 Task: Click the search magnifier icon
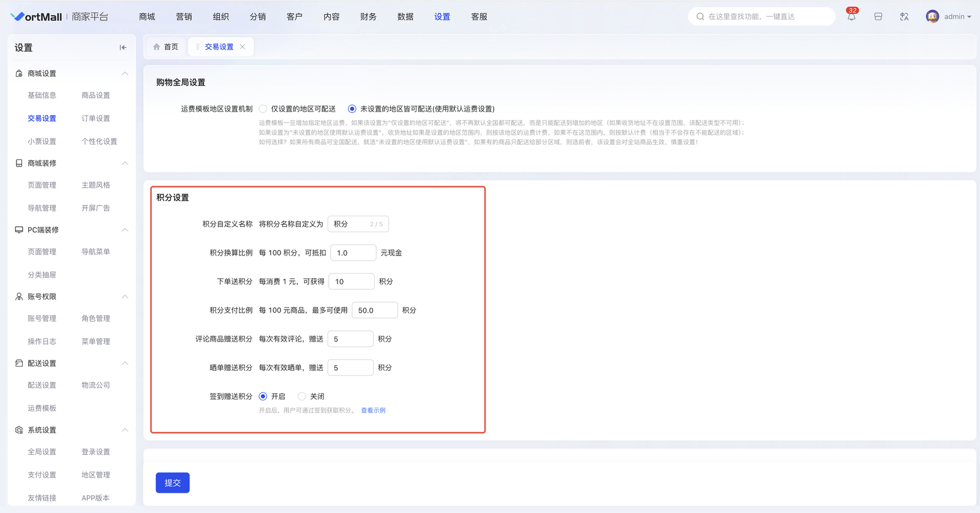(x=700, y=17)
